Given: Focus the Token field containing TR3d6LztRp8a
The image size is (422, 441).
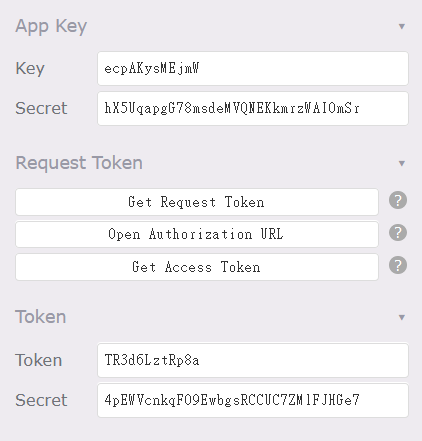Looking at the screenshot, I should point(253,360).
